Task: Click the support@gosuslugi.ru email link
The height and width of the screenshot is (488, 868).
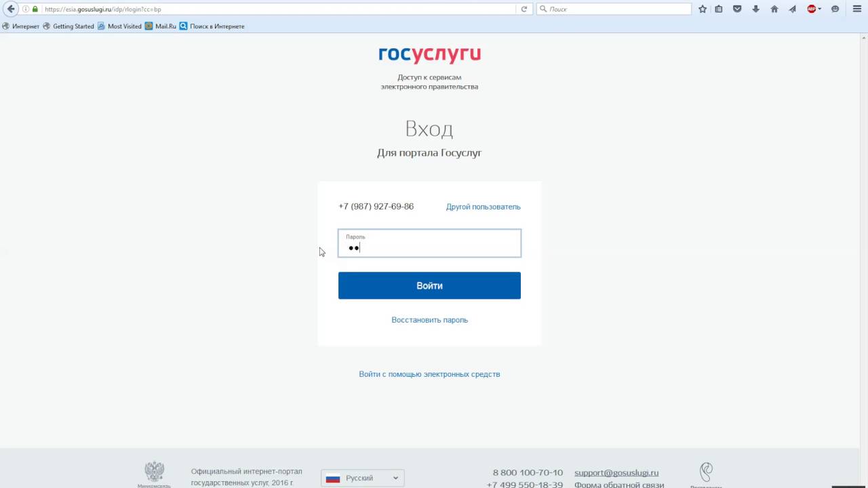Action: pyautogui.click(x=616, y=472)
